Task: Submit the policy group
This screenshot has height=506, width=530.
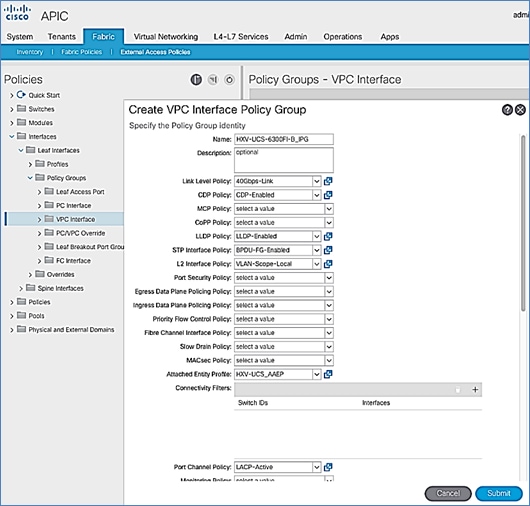Action: click(x=499, y=493)
